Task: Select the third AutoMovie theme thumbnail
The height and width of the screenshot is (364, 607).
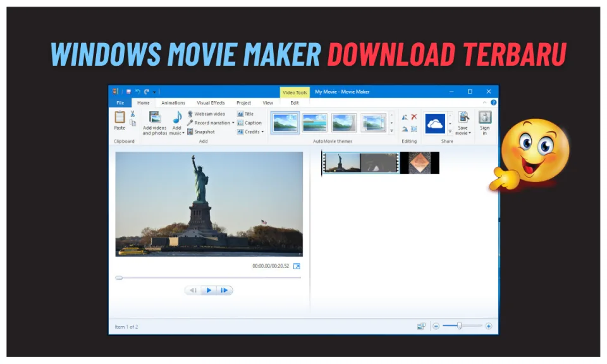Action: (x=344, y=123)
